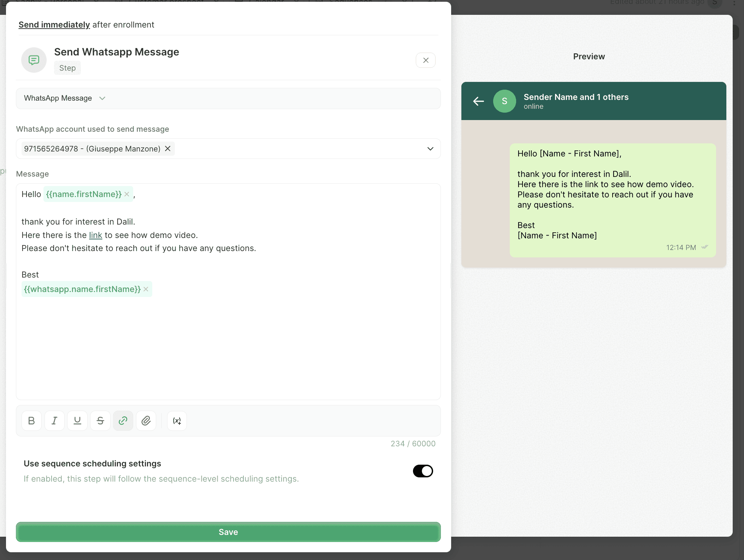
Task: Remove the name.firstName variable token
Action: (x=127, y=194)
